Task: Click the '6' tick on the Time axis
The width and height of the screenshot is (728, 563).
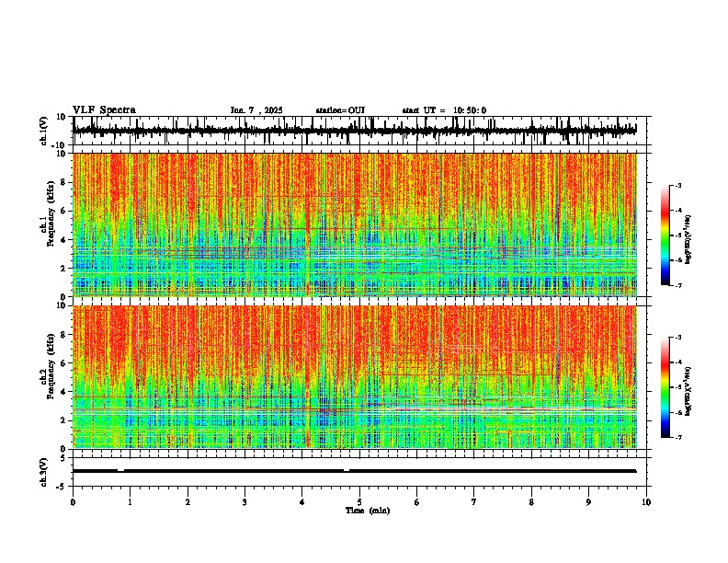Action: click(417, 502)
